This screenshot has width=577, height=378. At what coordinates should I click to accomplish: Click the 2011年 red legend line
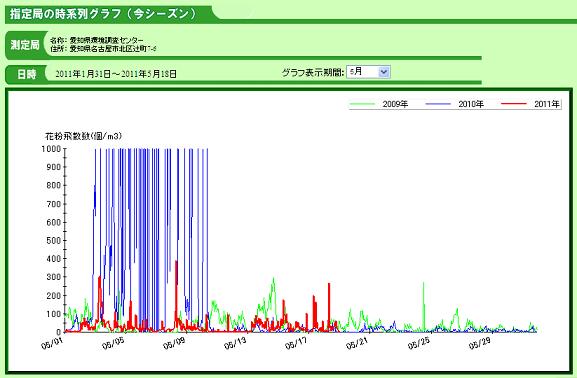click(x=514, y=104)
